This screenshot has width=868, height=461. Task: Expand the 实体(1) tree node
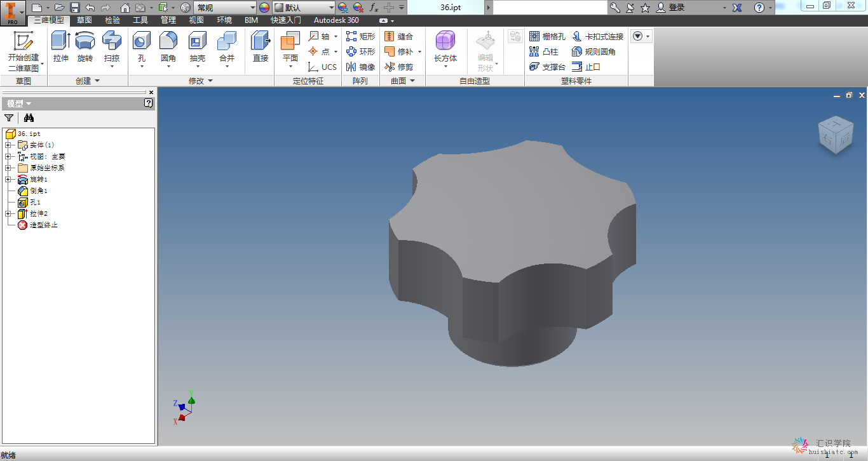[x=8, y=145]
